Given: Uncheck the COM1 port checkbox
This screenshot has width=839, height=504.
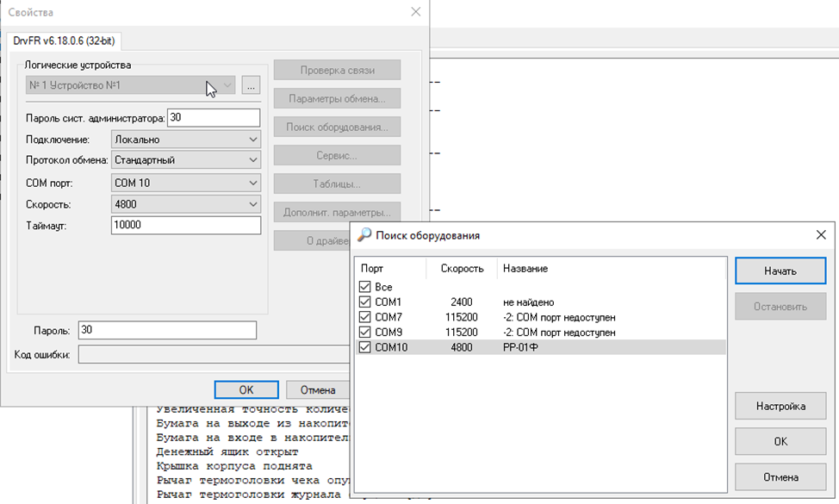Looking at the screenshot, I should (365, 302).
